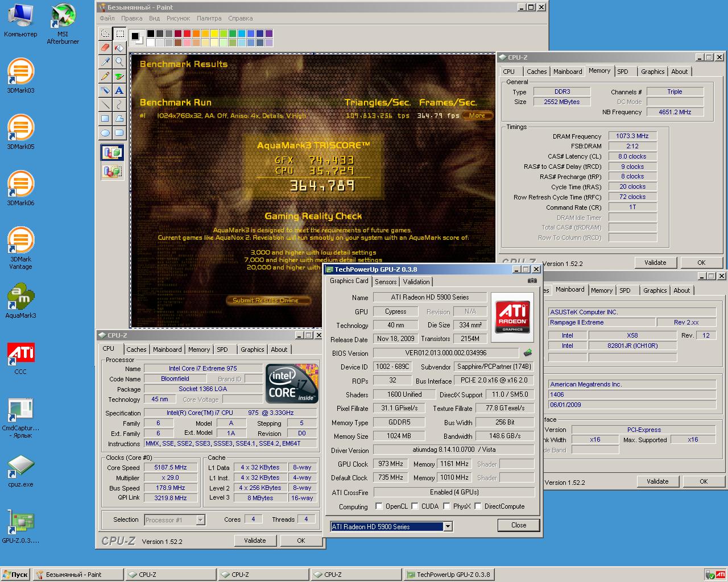Pick the black color swatch in Paint palette
The image size is (728, 582).
(151, 34)
